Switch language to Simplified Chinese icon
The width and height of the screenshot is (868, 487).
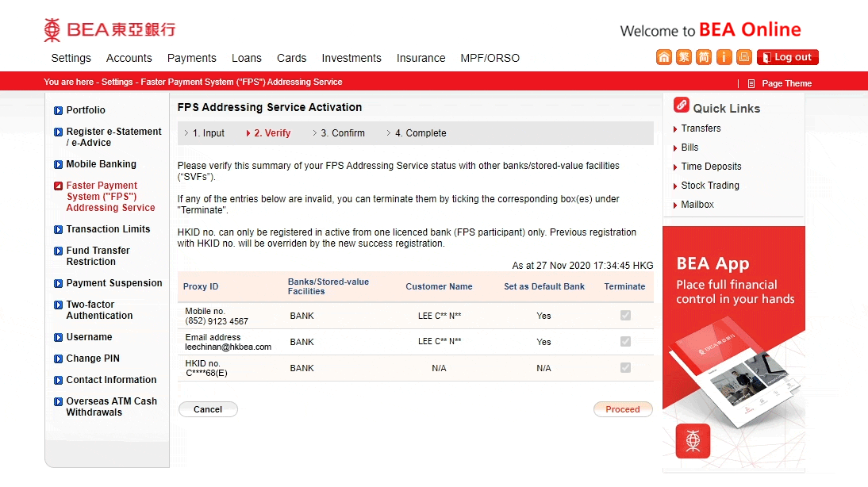pyautogui.click(x=704, y=57)
